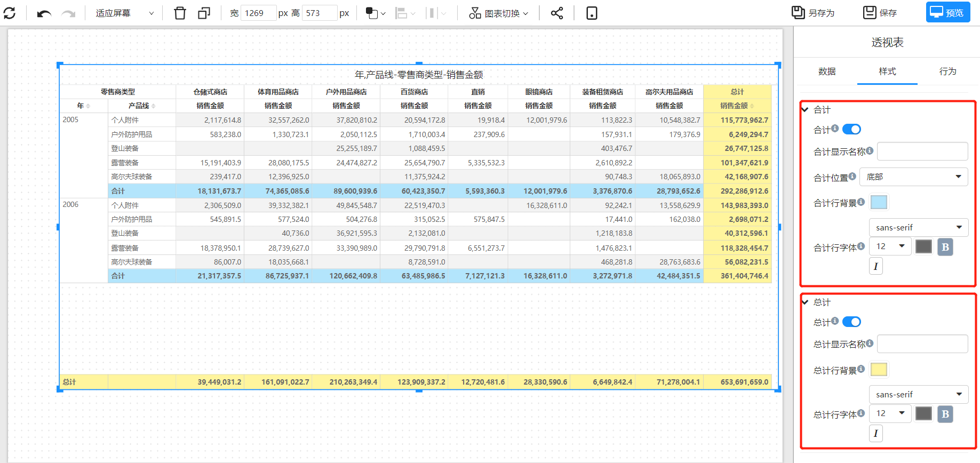Click info icon next to 总计行背景
Image resolution: width=980 pixels, height=463 pixels.
[861, 369]
